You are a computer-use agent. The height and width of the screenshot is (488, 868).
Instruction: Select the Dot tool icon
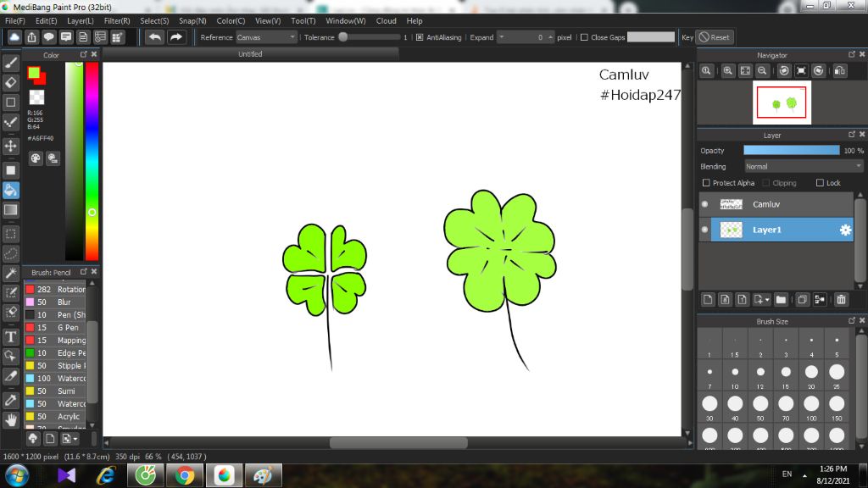(10, 122)
